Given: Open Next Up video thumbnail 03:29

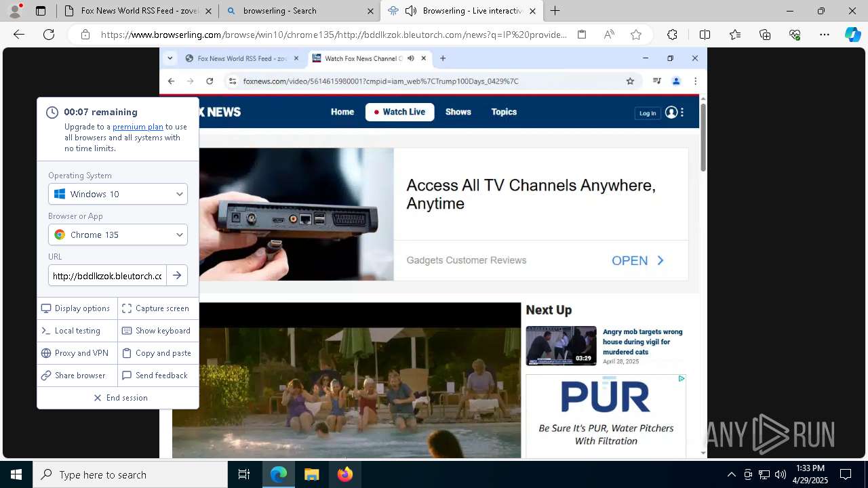Looking at the screenshot, I should click(x=561, y=346).
